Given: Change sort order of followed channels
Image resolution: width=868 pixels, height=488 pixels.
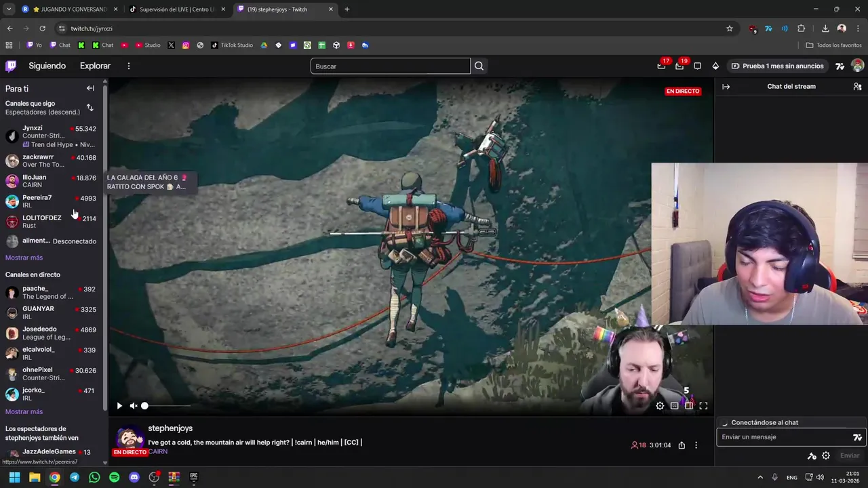Looking at the screenshot, I should [x=90, y=108].
